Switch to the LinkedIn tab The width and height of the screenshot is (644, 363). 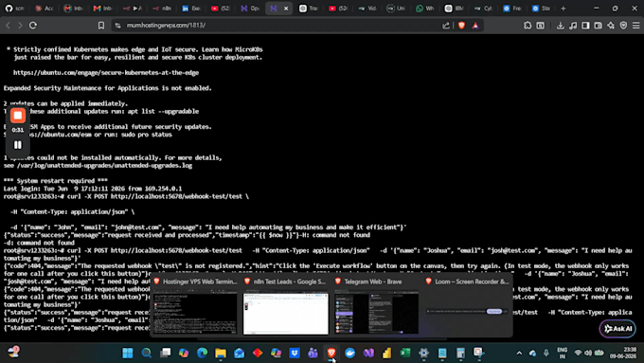tap(191, 9)
